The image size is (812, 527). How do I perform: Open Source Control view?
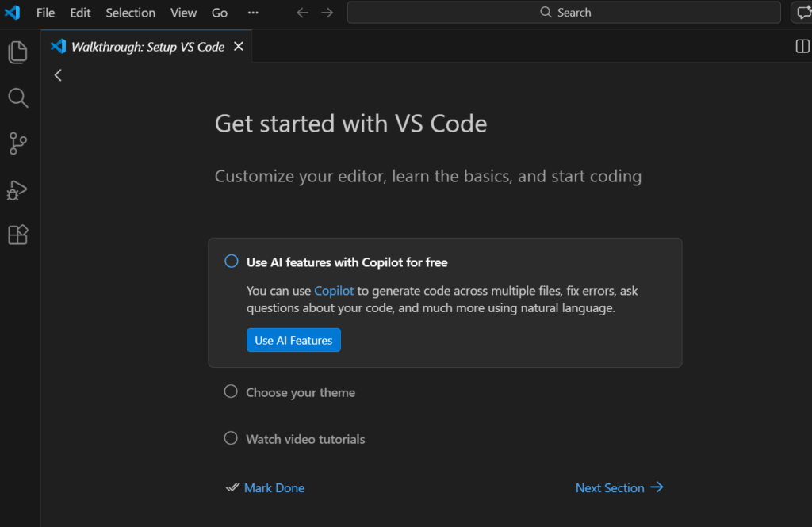[17, 143]
